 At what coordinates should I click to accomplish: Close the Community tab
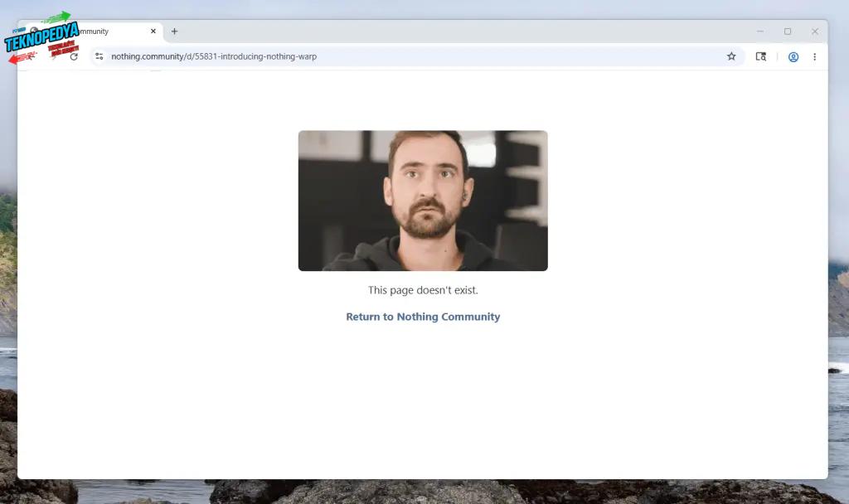coord(153,31)
